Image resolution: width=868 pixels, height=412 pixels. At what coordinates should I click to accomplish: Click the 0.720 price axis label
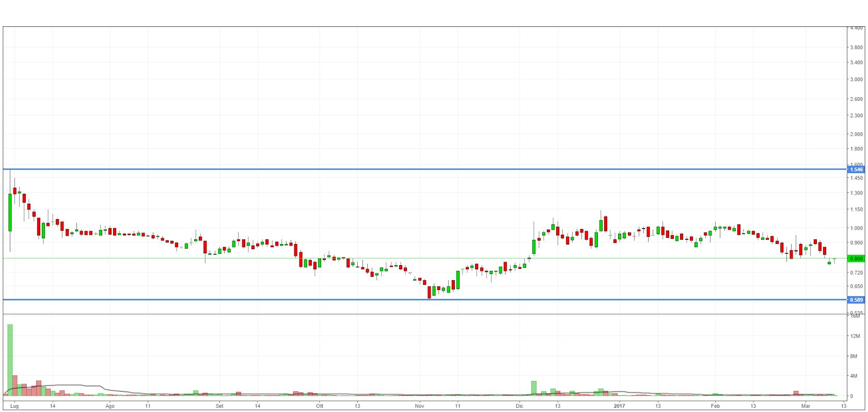(856, 273)
